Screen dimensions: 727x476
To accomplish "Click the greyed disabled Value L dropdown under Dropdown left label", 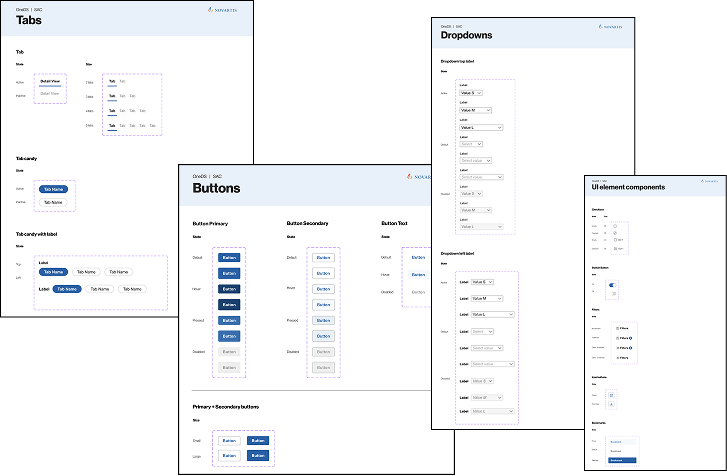I will point(492,411).
